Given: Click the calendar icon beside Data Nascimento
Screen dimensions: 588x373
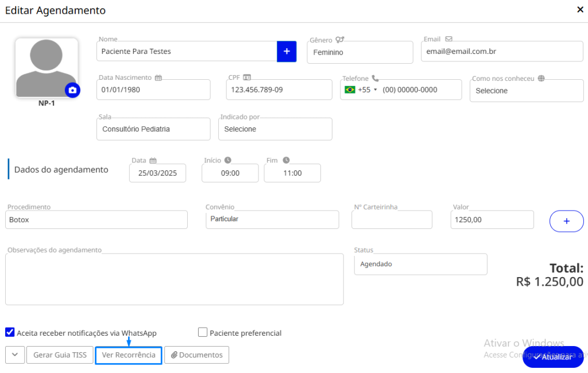Looking at the screenshot, I should coord(158,77).
